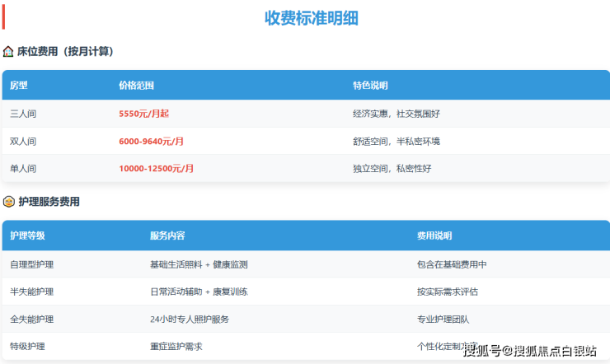The image size is (610, 364).
Task: Click the 10000-12500元/月 price text
Action: pos(157,168)
